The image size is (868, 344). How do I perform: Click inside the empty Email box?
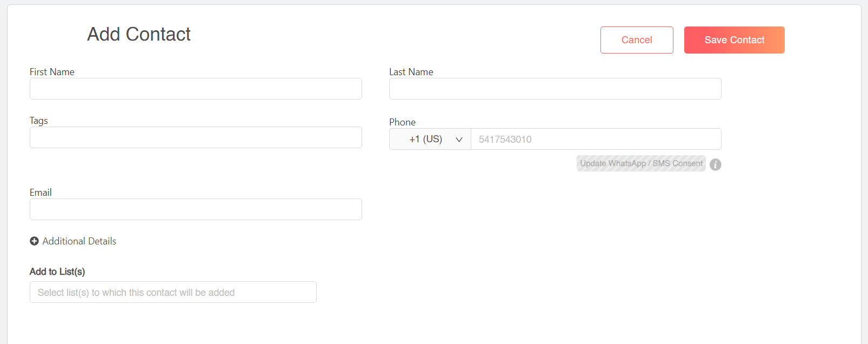(x=196, y=209)
